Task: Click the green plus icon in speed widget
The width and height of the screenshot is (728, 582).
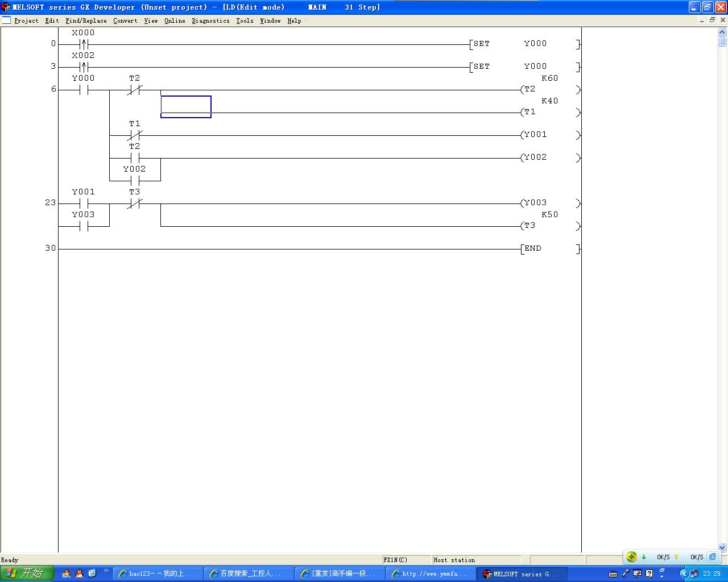Action: (x=631, y=557)
